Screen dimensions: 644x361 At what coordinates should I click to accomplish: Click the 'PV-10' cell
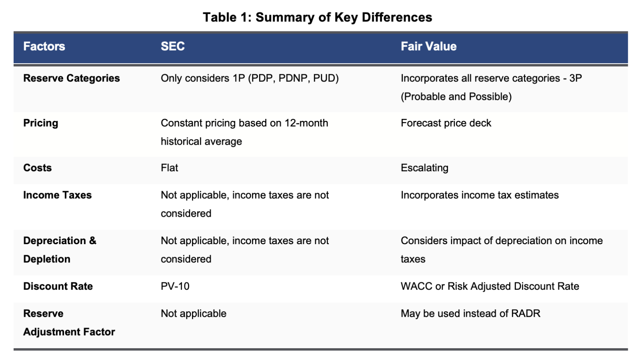coord(175,286)
